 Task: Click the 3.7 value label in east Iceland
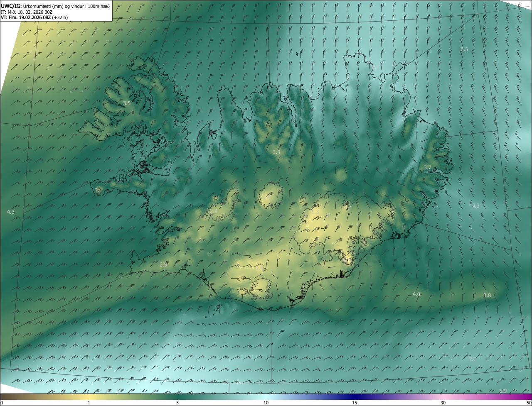tap(428, 167)
